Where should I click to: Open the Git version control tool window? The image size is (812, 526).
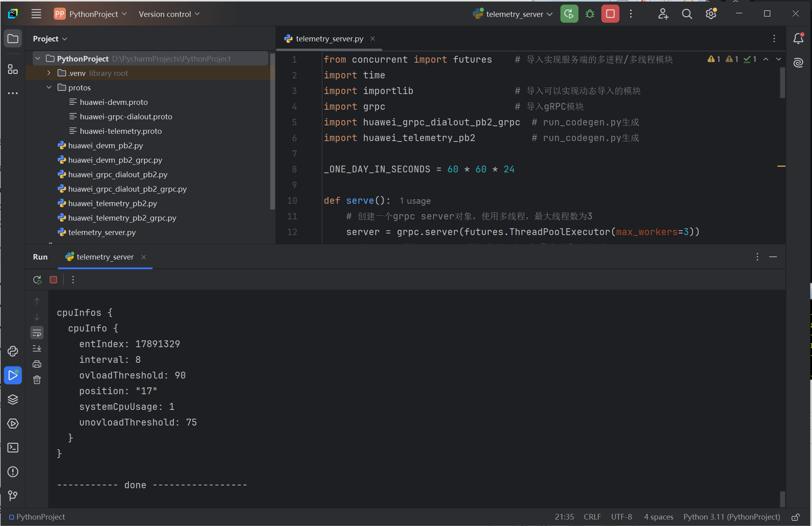tap(13, 495)
